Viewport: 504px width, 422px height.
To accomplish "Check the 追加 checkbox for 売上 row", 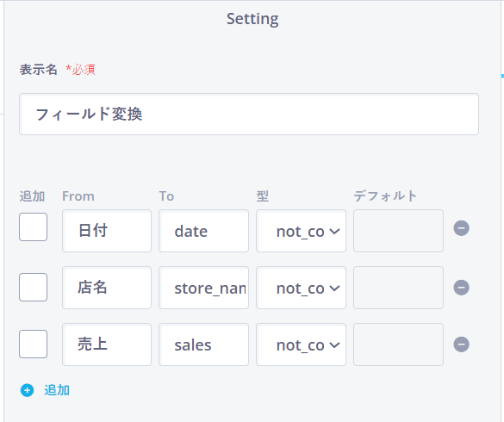I will pyautogui.click(x=33, y=344).
